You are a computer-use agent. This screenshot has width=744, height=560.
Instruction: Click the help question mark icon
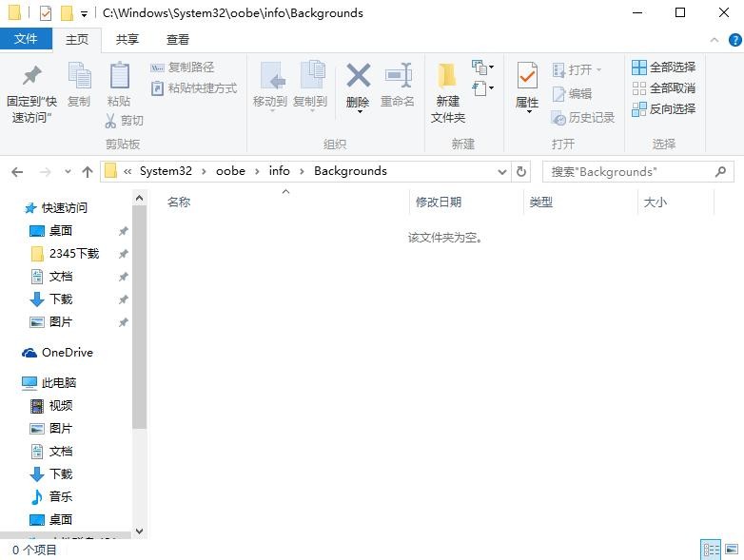click(734, 40)
